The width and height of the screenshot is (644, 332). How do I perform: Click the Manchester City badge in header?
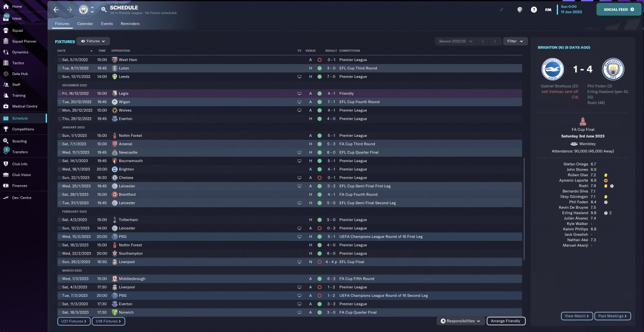click(83, 10)
